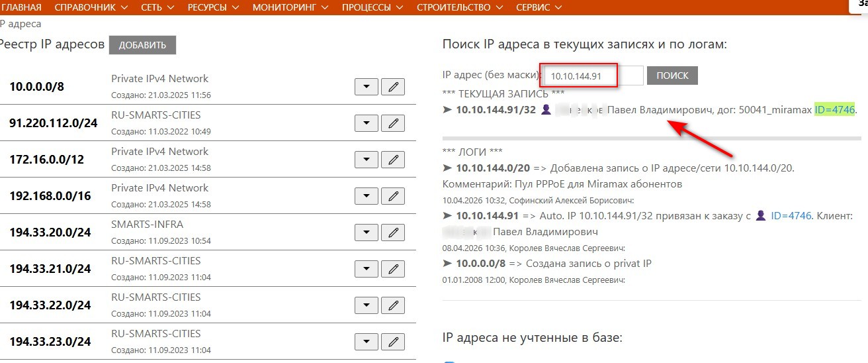Click 10.10.144.91/32 in the current record
The width and height of the screenshot is (868, 363).
point(496,109)
